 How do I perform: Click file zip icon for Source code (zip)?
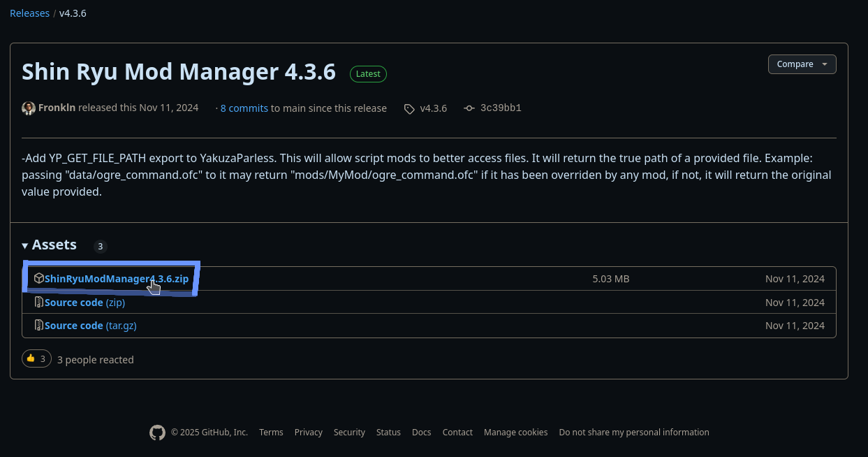pyautogui.click(x=39, y=303)
